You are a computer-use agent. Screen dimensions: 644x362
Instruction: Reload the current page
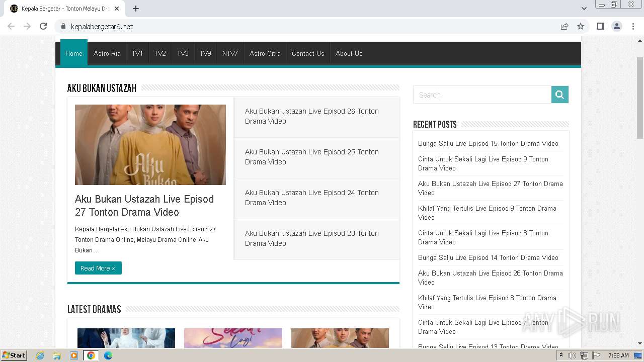pyautogui.click(x=43, y=26)
